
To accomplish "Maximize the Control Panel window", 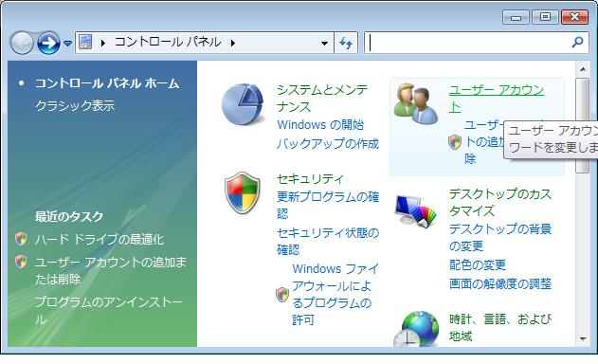I will click(545, 17).
